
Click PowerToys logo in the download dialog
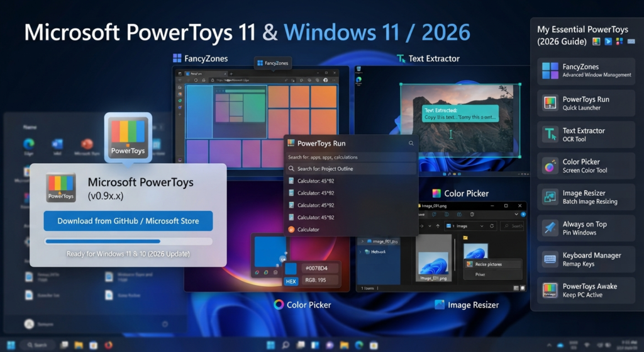(x=61, y=188)
